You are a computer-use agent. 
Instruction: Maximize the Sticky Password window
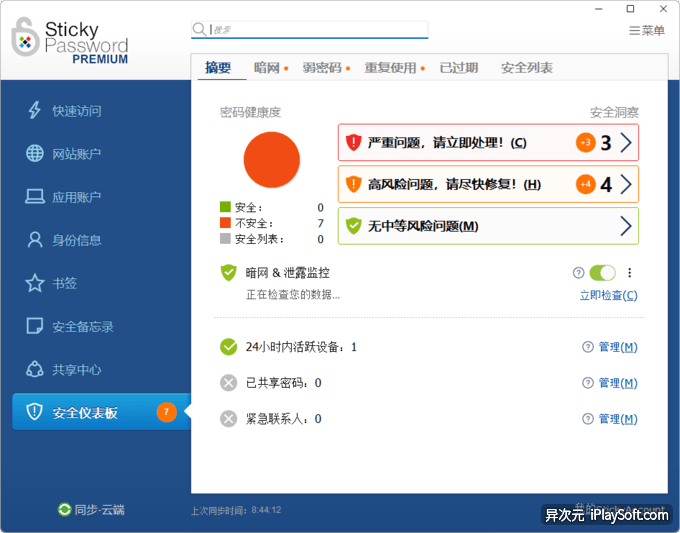point(631,9)
